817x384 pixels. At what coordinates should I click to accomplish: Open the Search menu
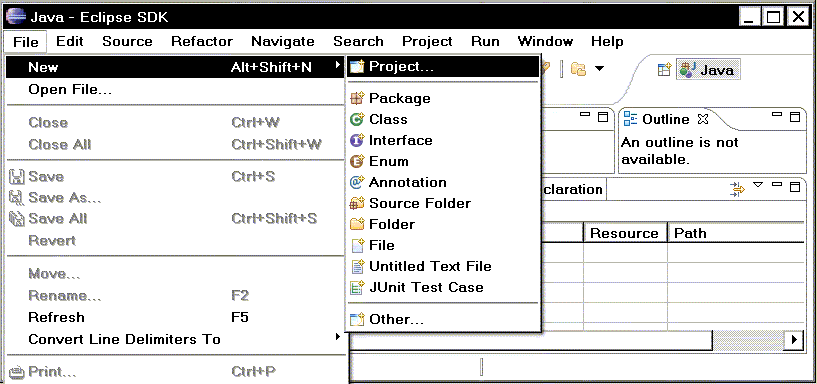[358, 42]
